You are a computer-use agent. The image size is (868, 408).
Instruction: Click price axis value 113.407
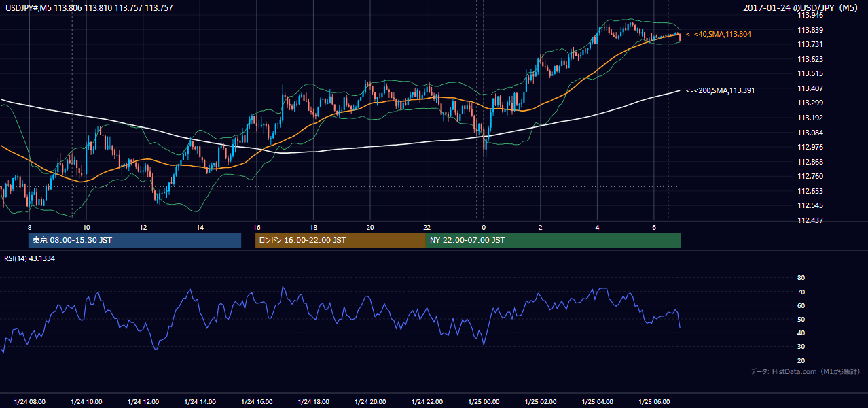[810, 88]
